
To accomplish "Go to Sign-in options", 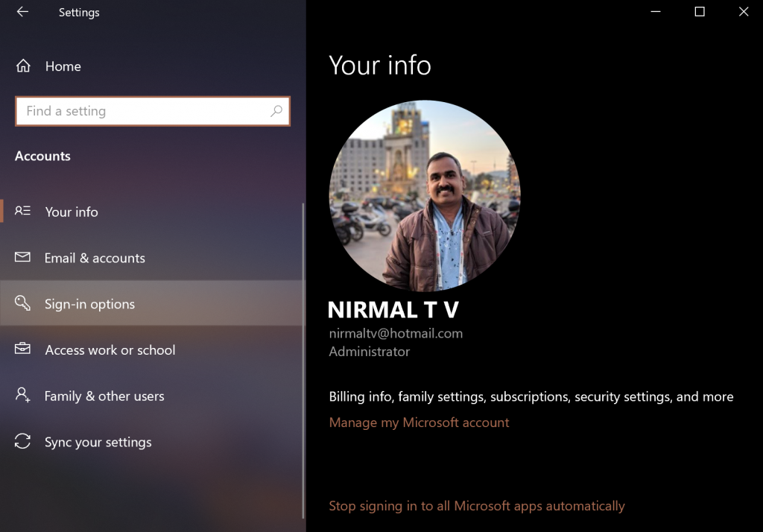I will click(x=152, y=303).
